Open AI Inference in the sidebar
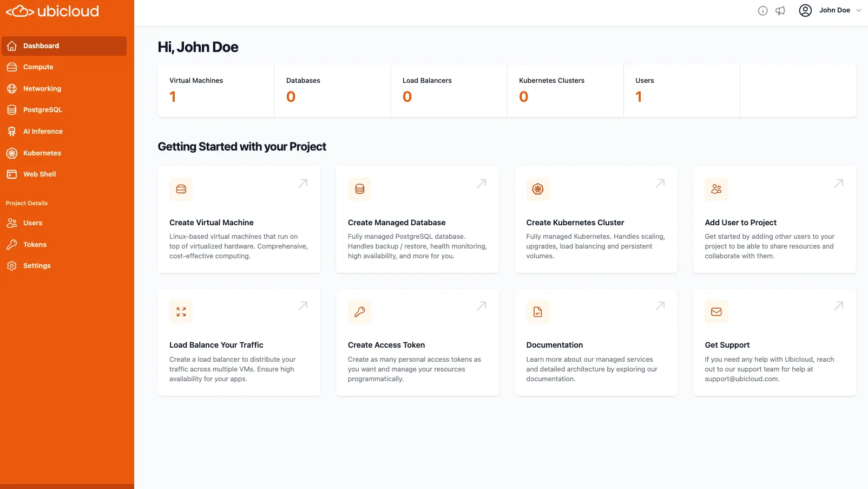Screen dimensions: 868x489 43,132
